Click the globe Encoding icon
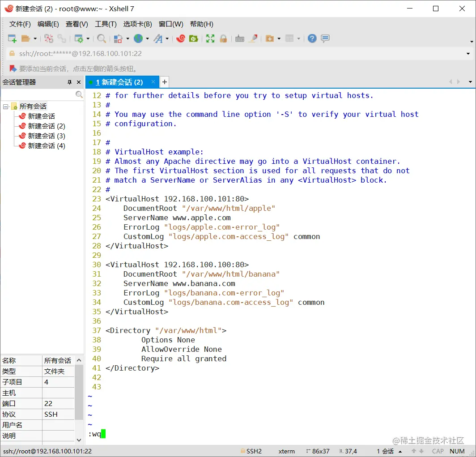 click(x=138, y=38)
